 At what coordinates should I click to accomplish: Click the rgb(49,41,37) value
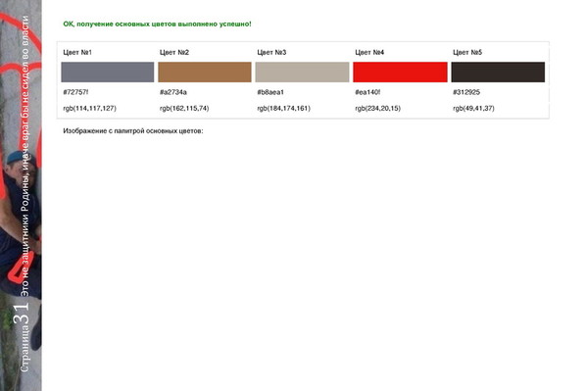(x=473, y=109)
